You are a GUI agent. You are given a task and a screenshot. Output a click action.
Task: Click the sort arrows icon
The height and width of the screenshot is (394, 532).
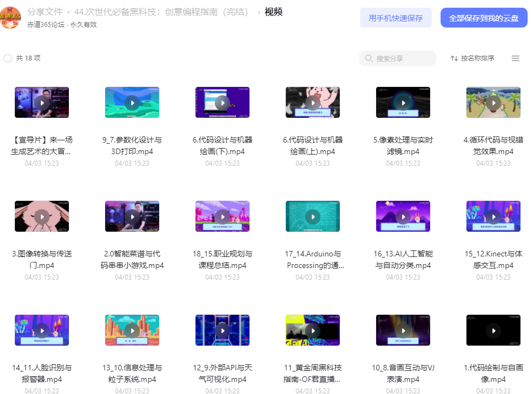coord(454,58)
